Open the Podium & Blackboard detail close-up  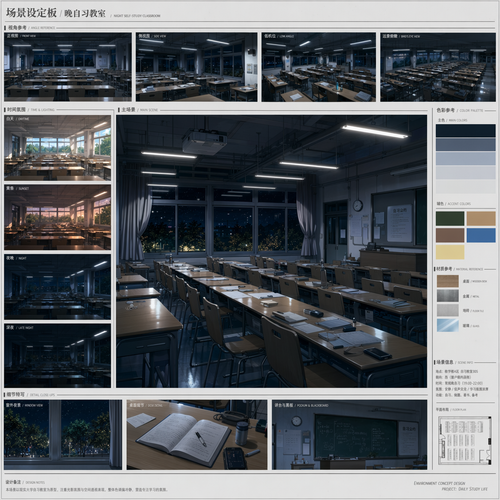click(x=349, y=435)
